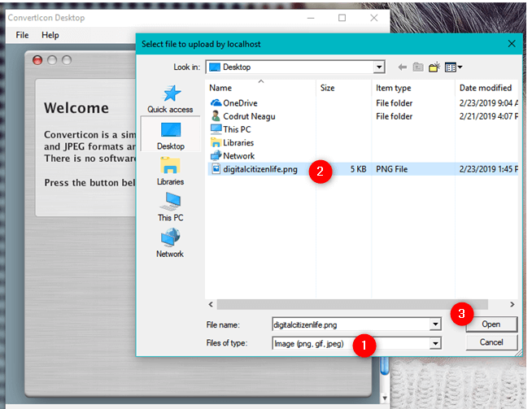The image size is (532, 409).
Task: Select the Desktop shortcut in the sidebar
Action: pyautogui.click(x=170, y=134)
